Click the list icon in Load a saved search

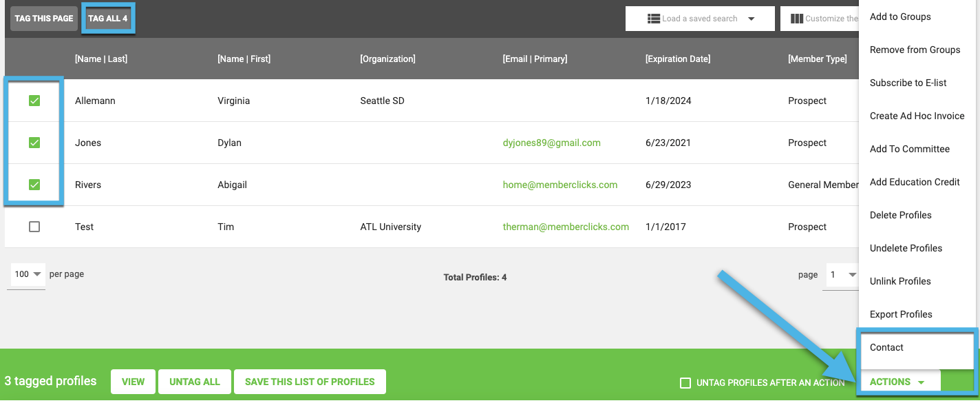654,19
